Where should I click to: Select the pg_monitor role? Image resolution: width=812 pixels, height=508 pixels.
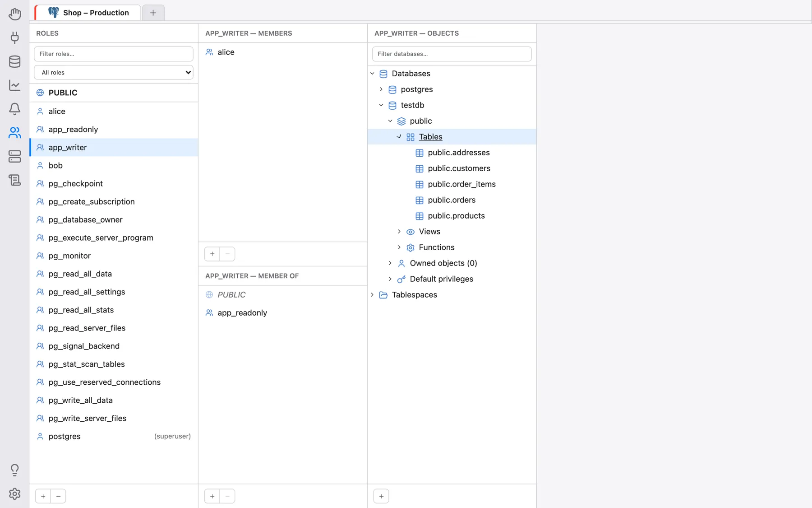click(114, 256)
